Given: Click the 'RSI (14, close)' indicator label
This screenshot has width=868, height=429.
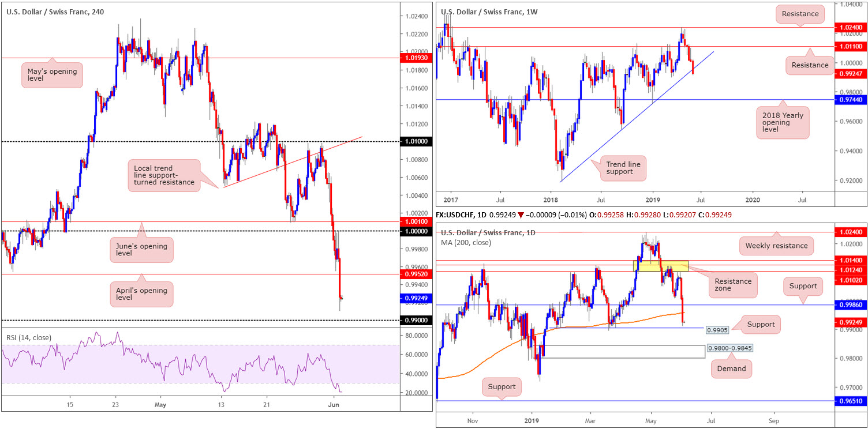Looking at the screenshot, I should pos(29,338).
